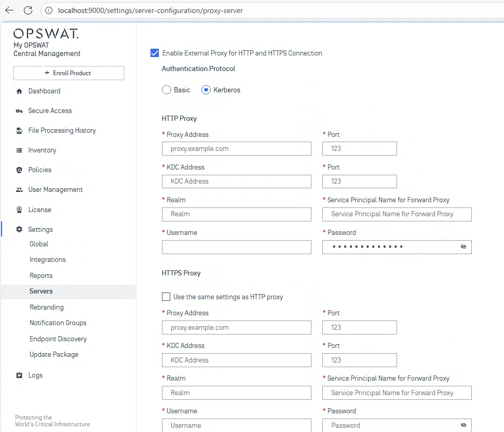Click the Logs clipboard icon
The width and height of the screenshot is (504, 432).
pyautogui.click(x=19, y=375)
